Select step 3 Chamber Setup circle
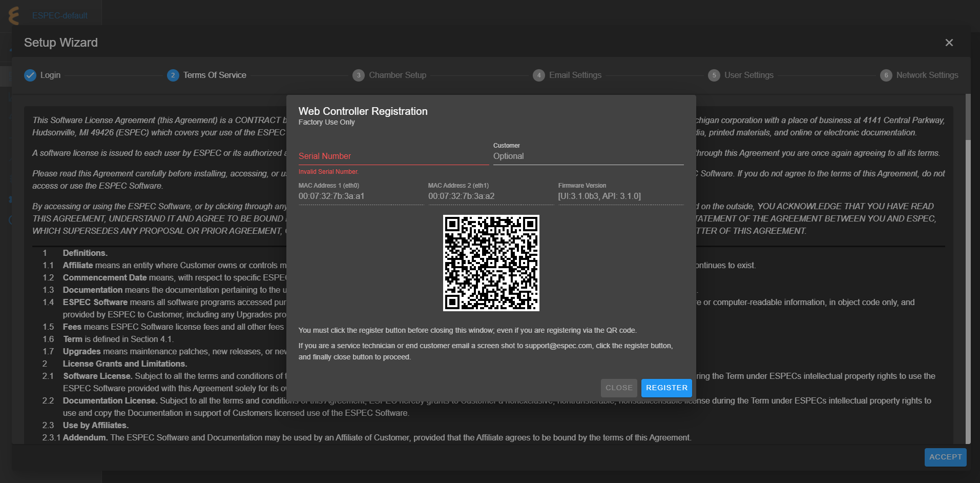Screen dimensions: 980x483 (x=359, y=75)
